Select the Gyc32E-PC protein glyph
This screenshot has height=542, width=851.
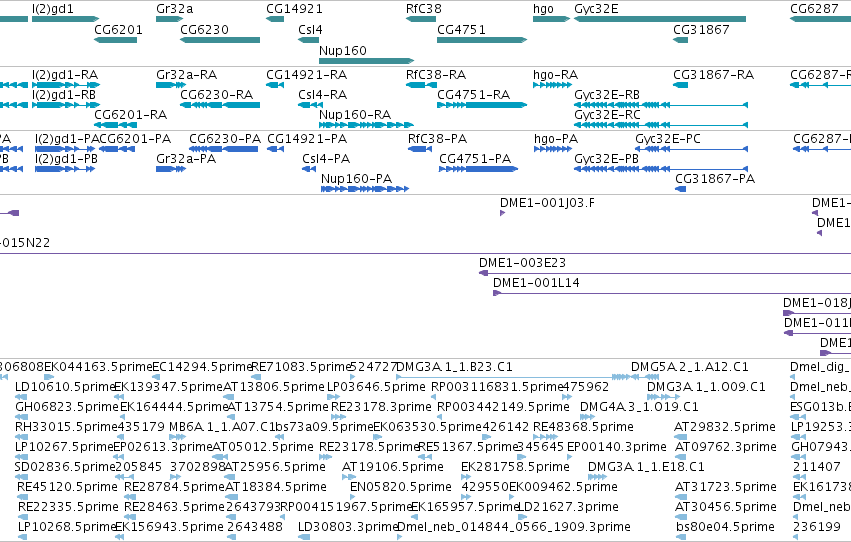pyautogui.click(x=691, y=149)
